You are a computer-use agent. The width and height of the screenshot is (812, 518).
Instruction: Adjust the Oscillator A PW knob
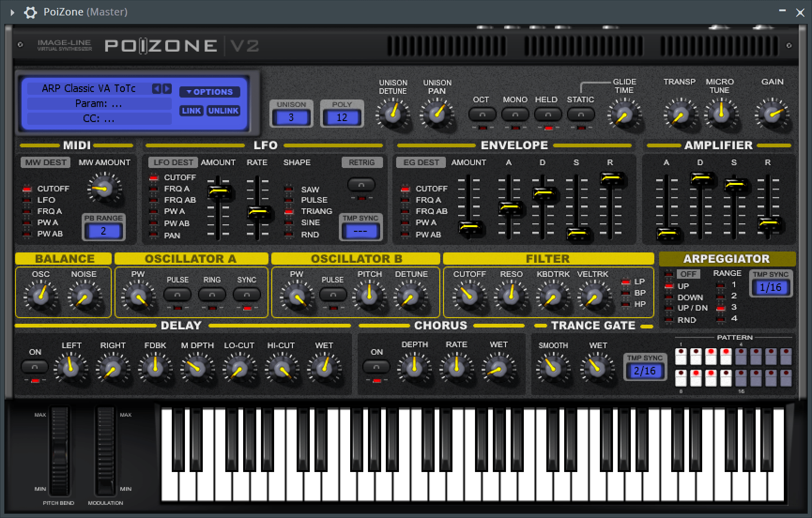138,297
